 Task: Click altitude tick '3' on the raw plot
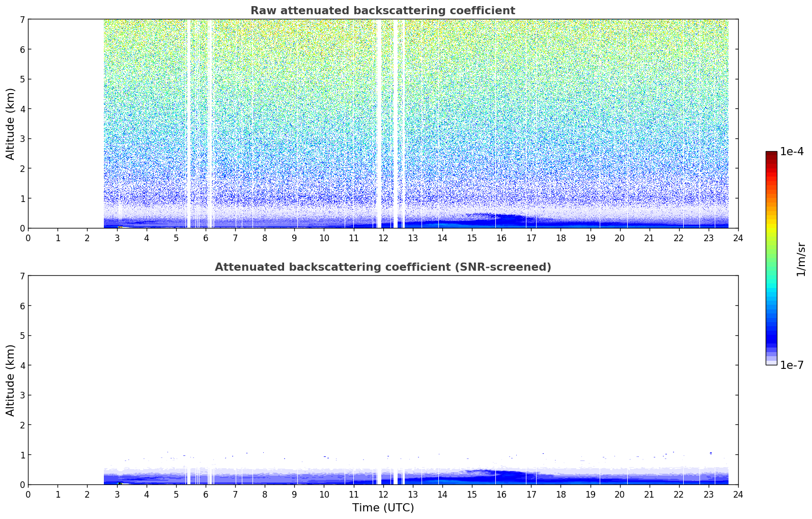[22, 138]
